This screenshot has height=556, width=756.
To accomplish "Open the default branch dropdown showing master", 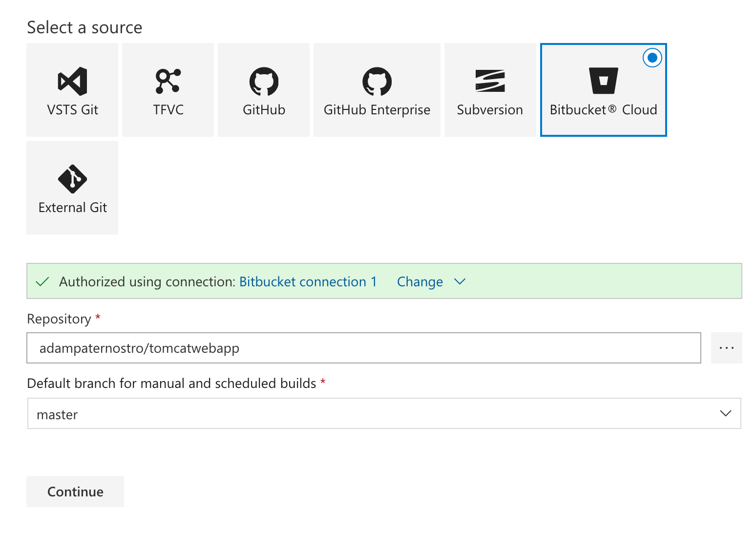I will [384, 413].
